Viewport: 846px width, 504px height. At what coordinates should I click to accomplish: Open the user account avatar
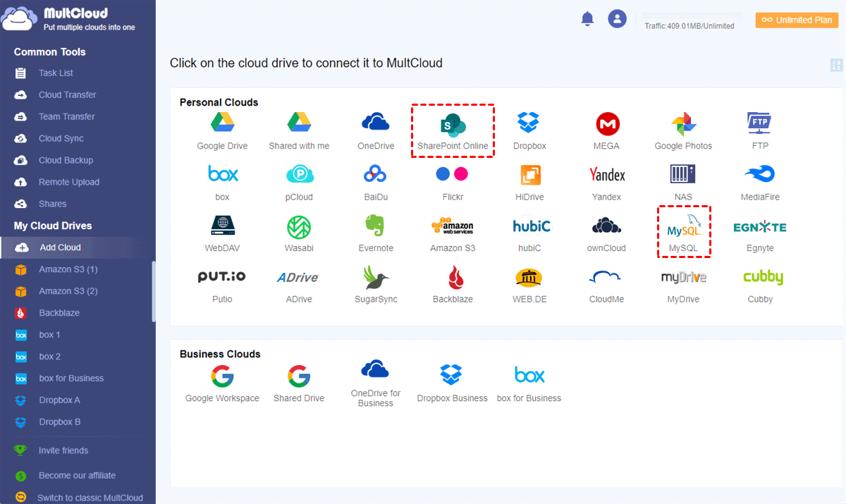[618, 20]
